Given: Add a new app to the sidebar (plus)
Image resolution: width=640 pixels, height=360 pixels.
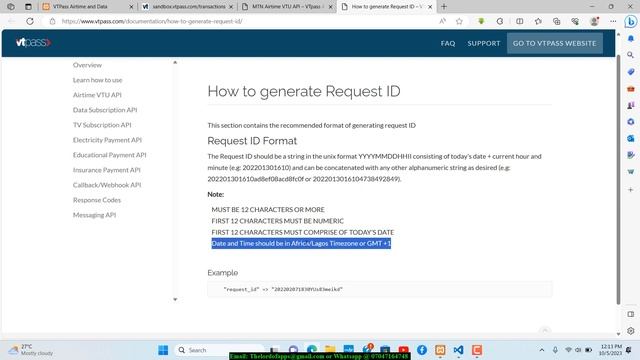Looking at the screenshot, I should (x=631, y=190).
